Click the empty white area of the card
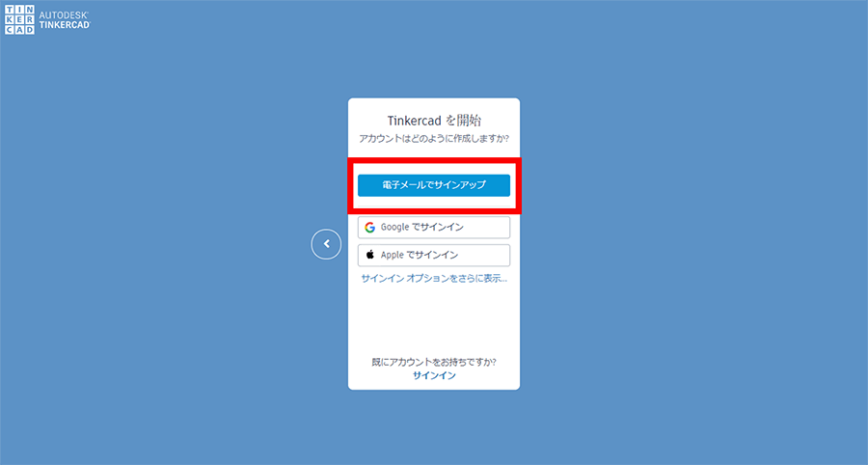 pos(434,321)
